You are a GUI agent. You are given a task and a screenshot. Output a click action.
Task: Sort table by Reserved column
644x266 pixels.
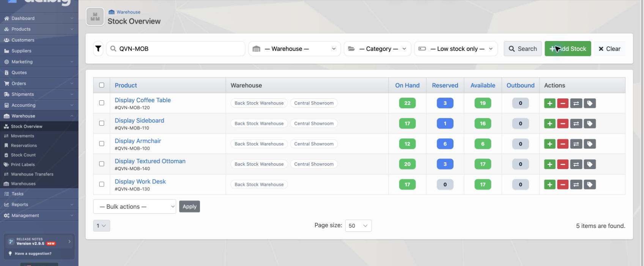pyautogui.click(x=445, y=85)
